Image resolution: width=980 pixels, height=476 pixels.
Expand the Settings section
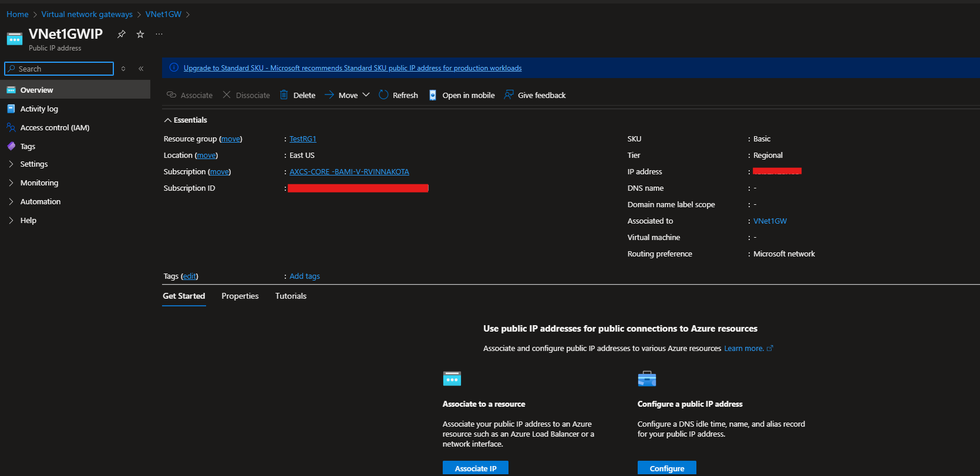click(x=11, y=164)
